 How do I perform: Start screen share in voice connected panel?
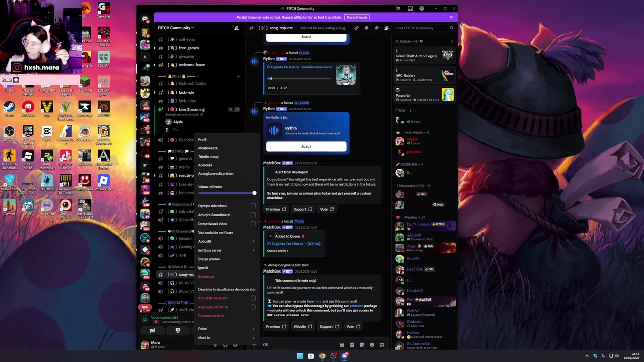pos(178,331)
